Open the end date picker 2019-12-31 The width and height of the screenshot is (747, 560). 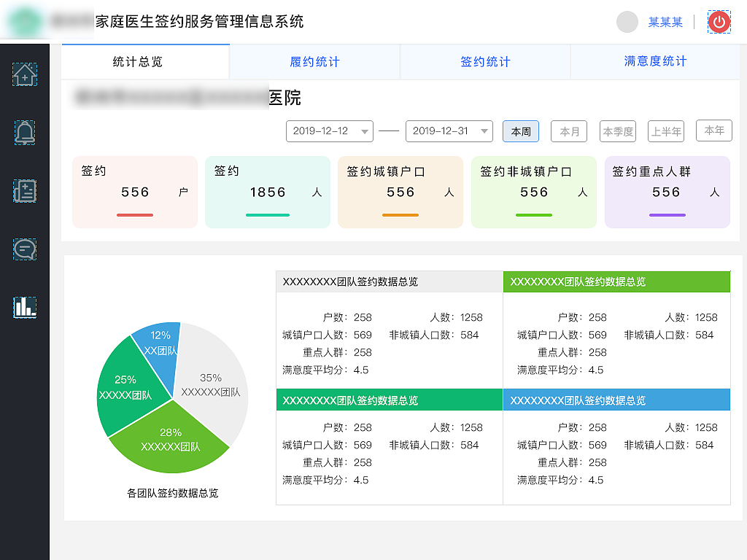449,131
